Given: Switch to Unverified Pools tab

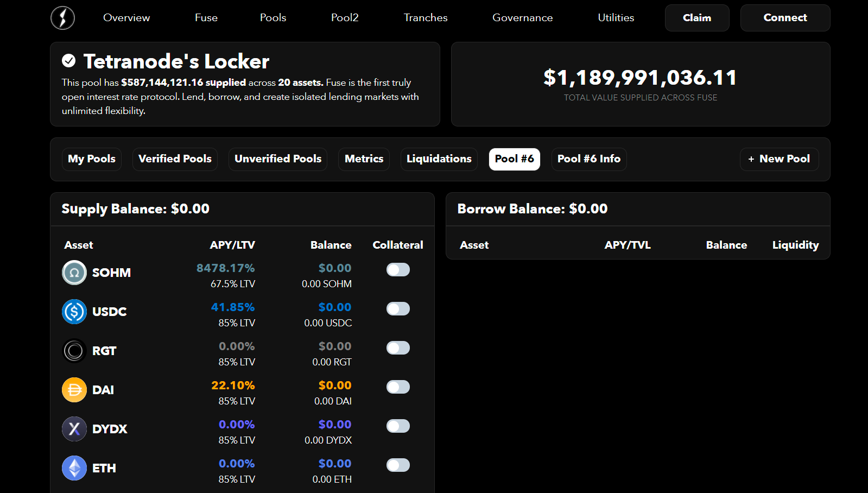Looking at the screenshot, I should pos(278,159).
